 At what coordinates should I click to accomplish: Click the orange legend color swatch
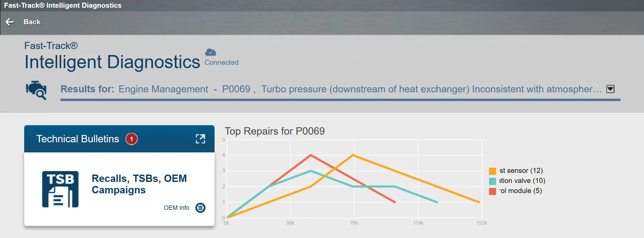(493, 171)
